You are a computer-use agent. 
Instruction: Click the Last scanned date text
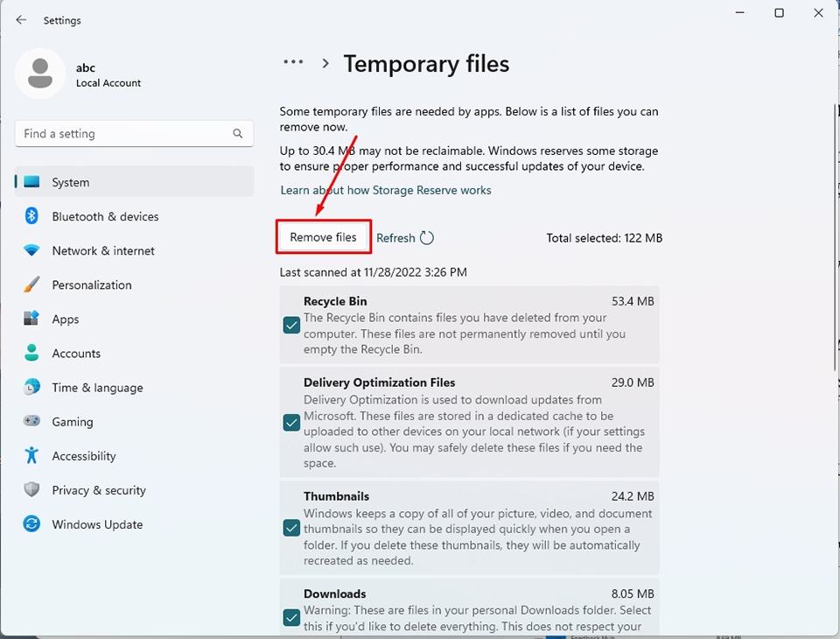point(374,272)
